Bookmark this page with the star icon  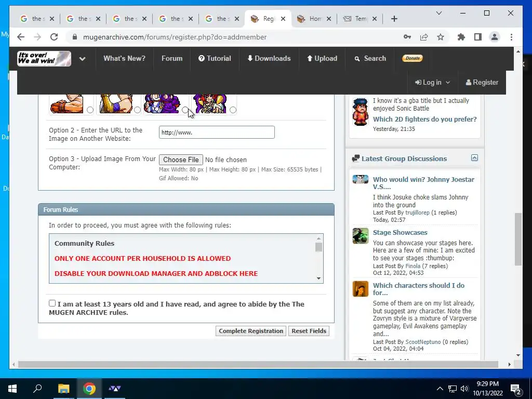(441, 37)
